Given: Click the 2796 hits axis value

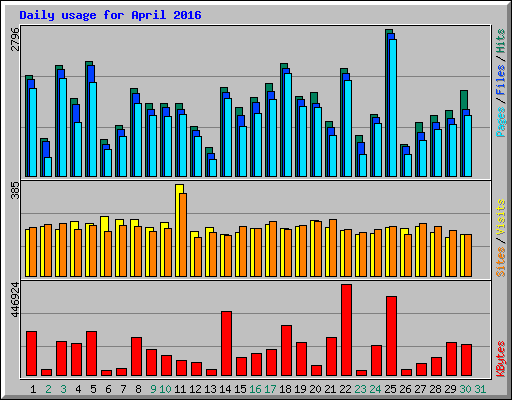Looking at the screenshot, I should (15, 39).
